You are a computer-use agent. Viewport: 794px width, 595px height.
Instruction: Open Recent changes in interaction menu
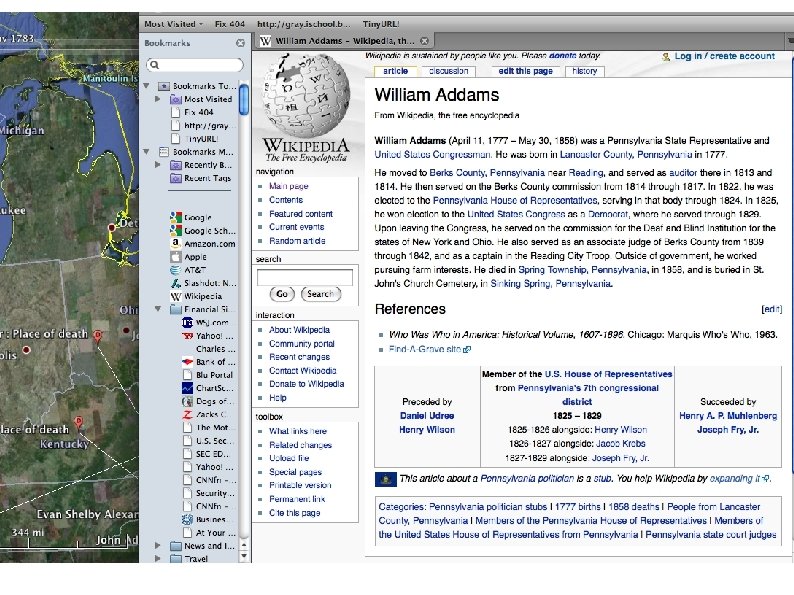tap(299, 357)
